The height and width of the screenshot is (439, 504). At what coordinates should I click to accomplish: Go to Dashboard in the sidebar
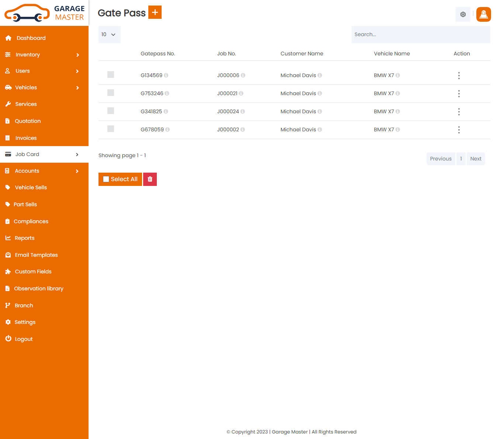pos(31,38)
